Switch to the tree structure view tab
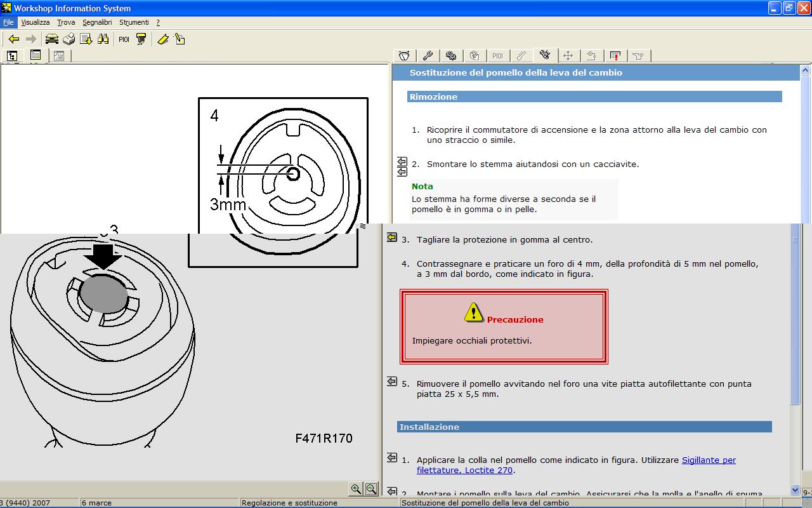 tap(12, 56)
